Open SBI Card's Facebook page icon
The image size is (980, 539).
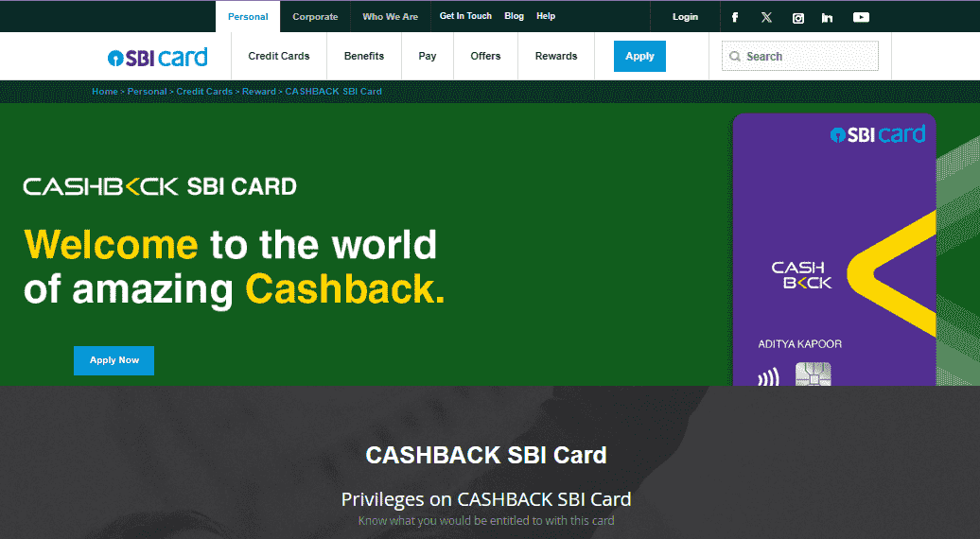735,17
